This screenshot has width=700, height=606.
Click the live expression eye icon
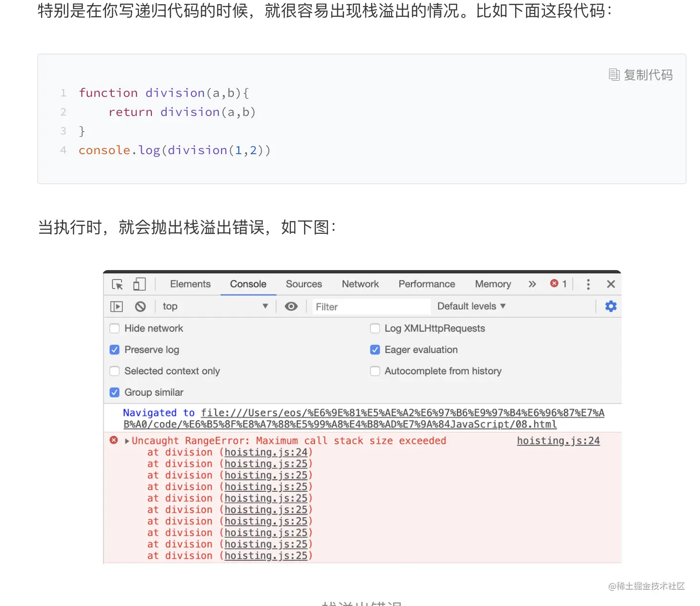point(291,306)
